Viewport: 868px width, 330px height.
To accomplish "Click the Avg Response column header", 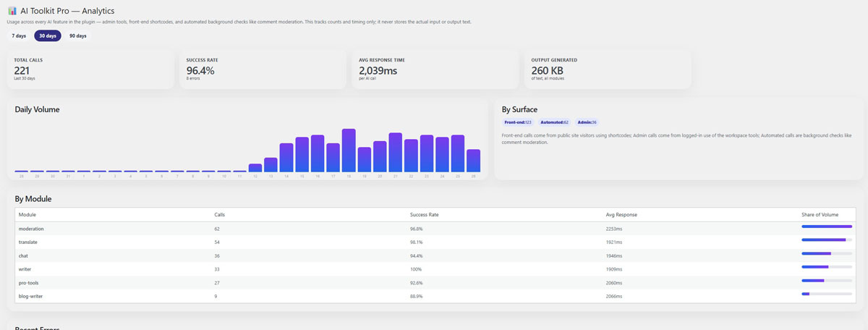I will (x=621, y=215).
